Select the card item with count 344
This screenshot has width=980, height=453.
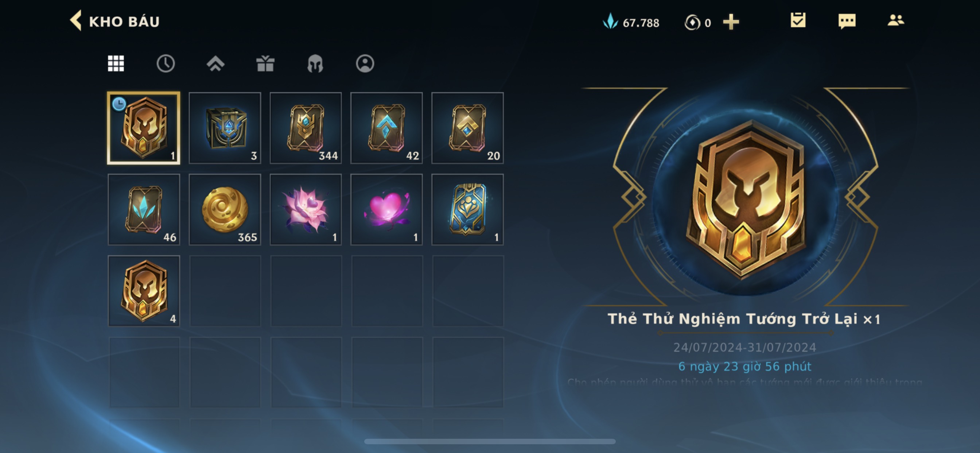(306, 128)
